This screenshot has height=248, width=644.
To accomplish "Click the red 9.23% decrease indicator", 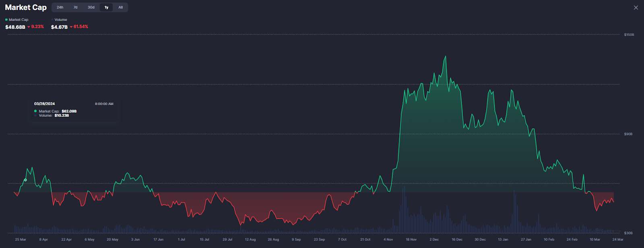I will click(x=36, y=27).
